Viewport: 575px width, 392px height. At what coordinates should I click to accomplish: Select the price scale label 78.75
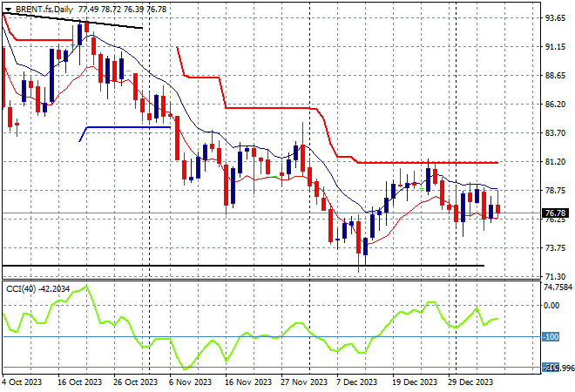555,190
